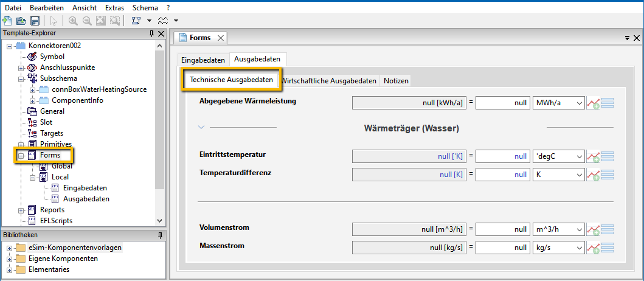Image resolution: width=644 pixels, height=281 pixels.
Task: Click the Massenstrom value input field
Action: coord(503,248)
